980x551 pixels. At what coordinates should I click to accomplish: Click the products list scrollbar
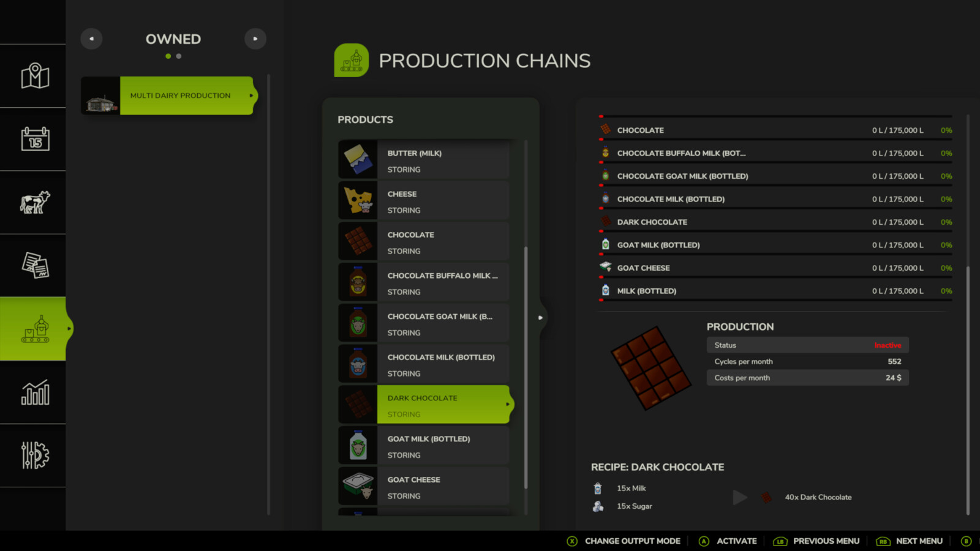click(x=526, y=367)
